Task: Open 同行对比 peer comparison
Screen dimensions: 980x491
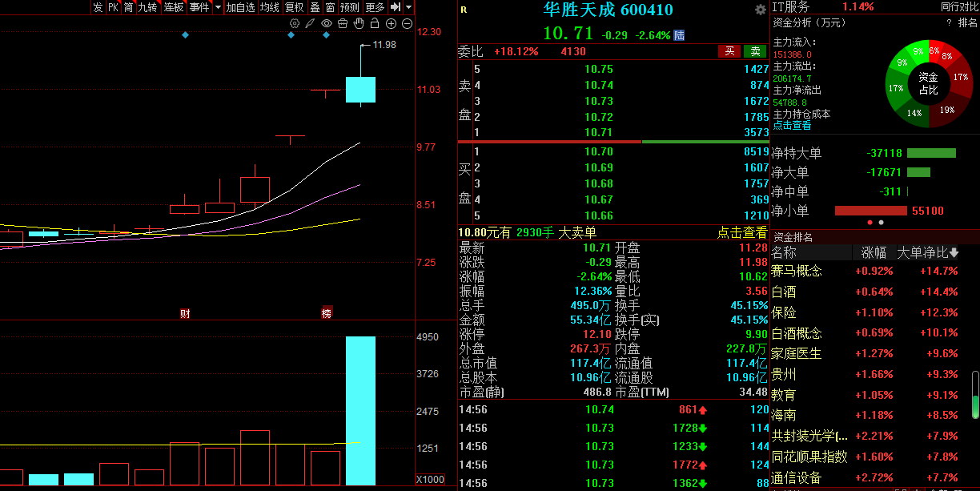Action: [x=959, y=6]
